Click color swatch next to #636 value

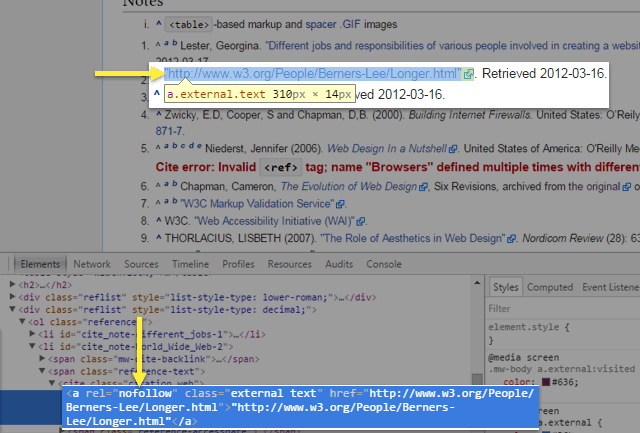[x=544, y=380]
